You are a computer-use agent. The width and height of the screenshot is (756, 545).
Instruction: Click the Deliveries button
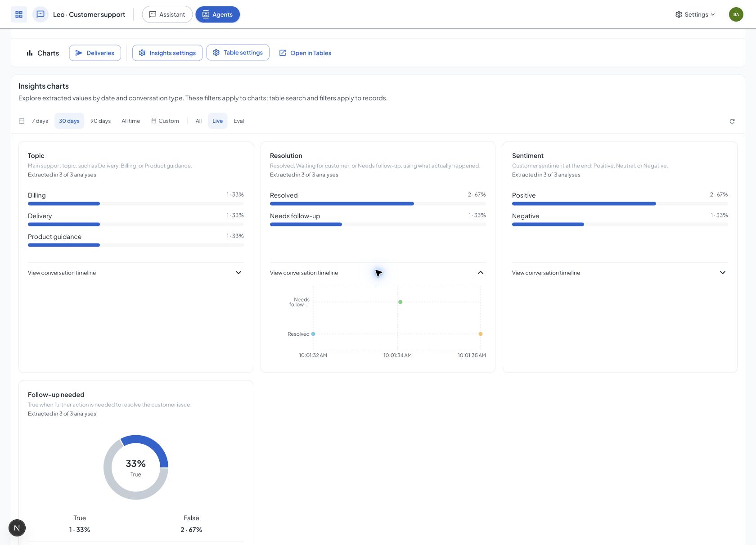click(95, 53)
